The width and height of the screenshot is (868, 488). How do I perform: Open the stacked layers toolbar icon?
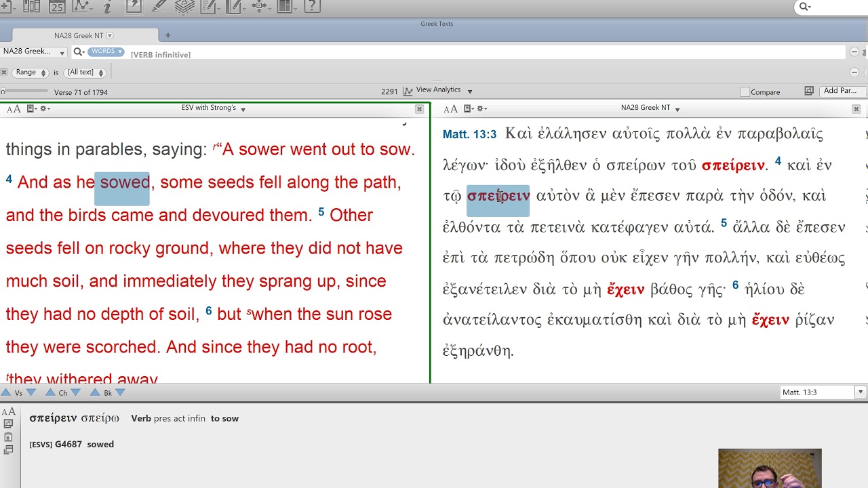tap(184, 7)
